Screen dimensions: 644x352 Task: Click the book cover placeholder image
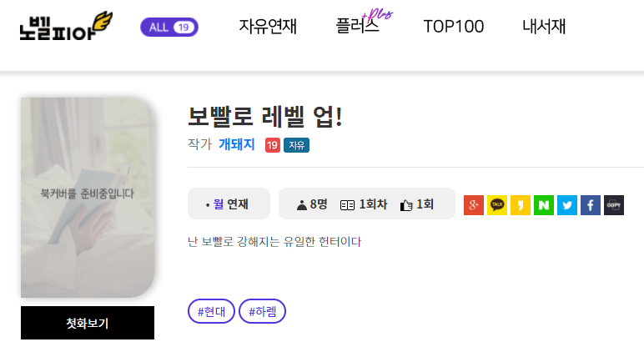[88, 198]
